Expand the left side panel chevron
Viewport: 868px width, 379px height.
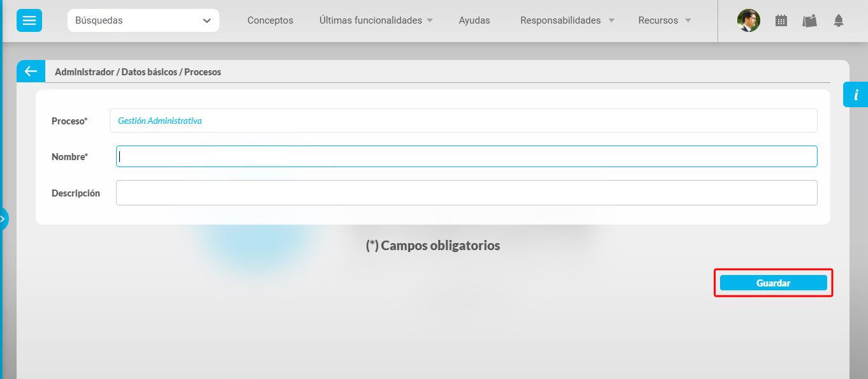pyautogui.click(x=4, y=219)
